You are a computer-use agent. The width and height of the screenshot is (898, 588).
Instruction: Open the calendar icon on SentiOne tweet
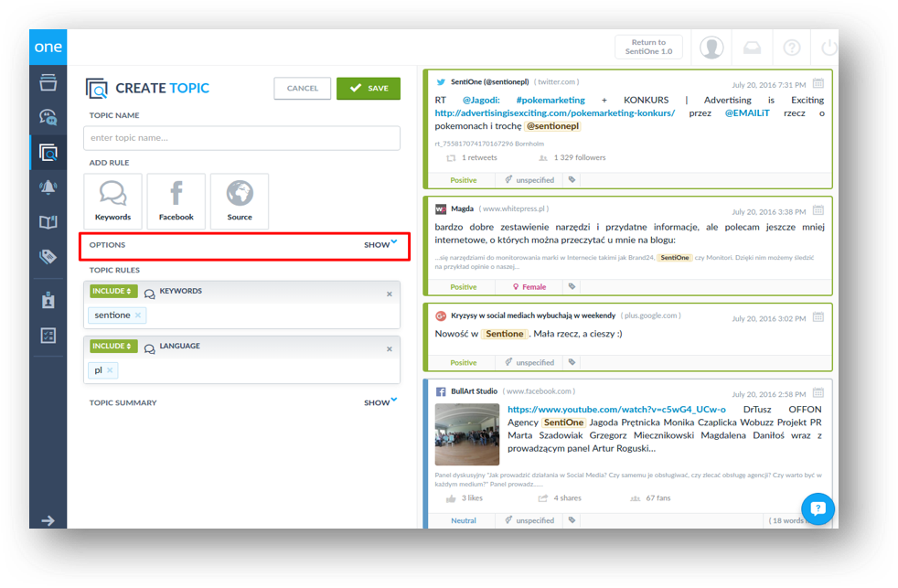pos(818,83)
